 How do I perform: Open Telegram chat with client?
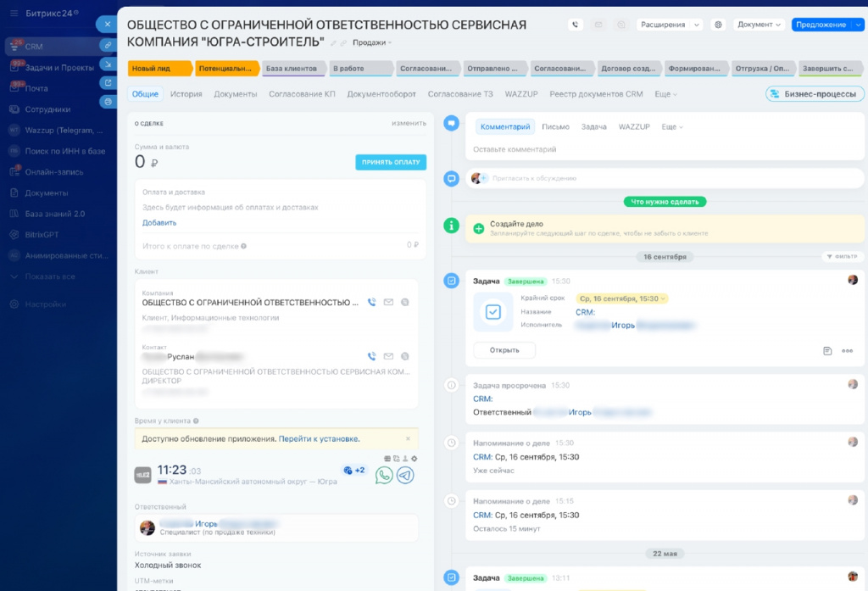tap(405, 475)
